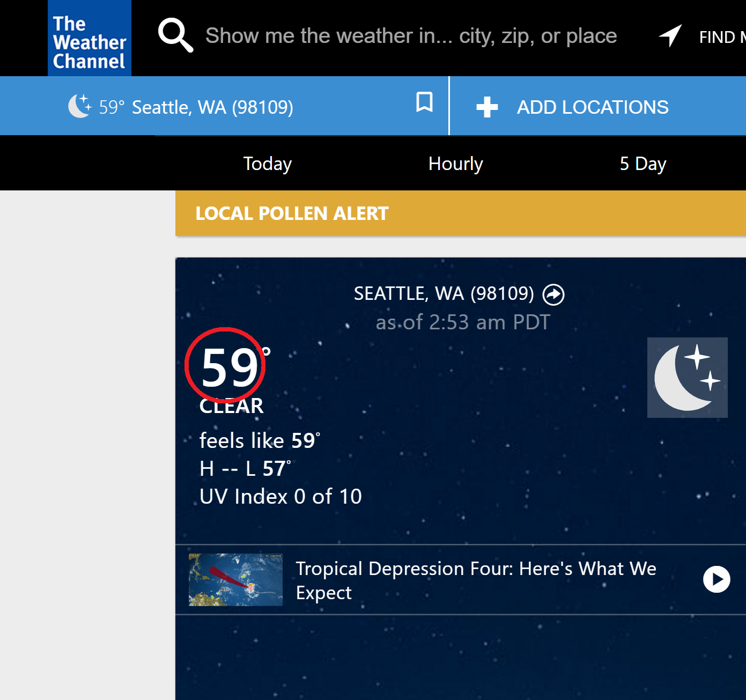Click the large clear night moon icon

(687, 378)
